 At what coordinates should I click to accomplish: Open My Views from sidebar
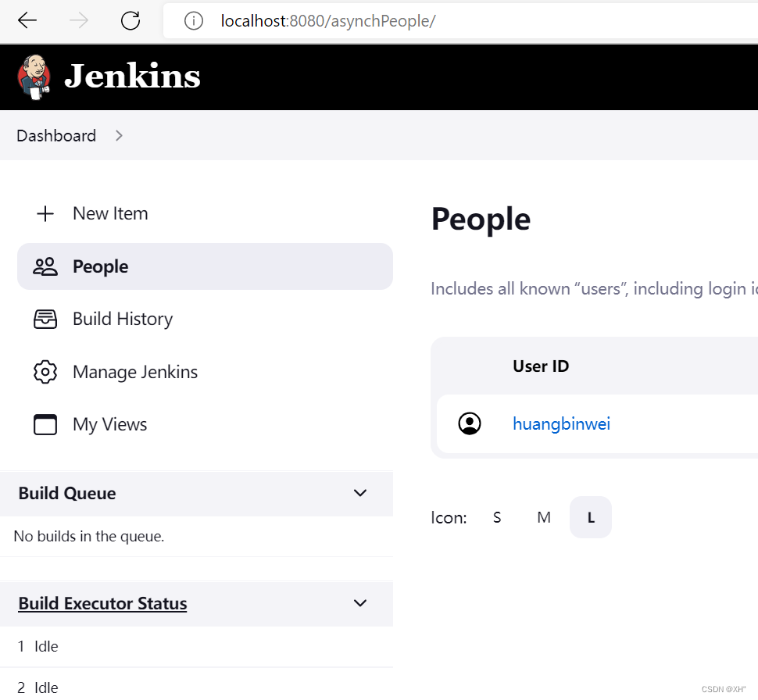pyautogui.click(x=109, y=424)
